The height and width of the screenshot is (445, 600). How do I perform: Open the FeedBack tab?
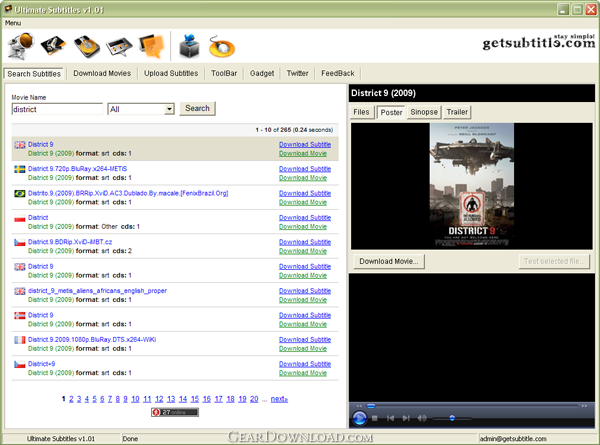tap(338, 73)
